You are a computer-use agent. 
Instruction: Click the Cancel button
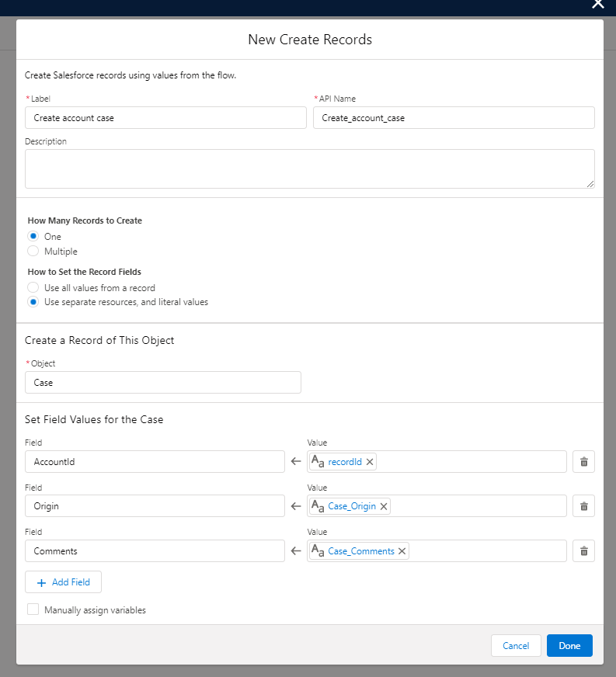(x=516, y=645)
